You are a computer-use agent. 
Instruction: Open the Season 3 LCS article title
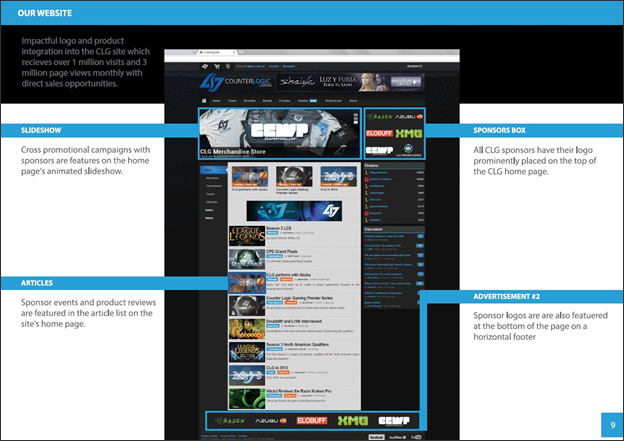click(x=279, y=228)
